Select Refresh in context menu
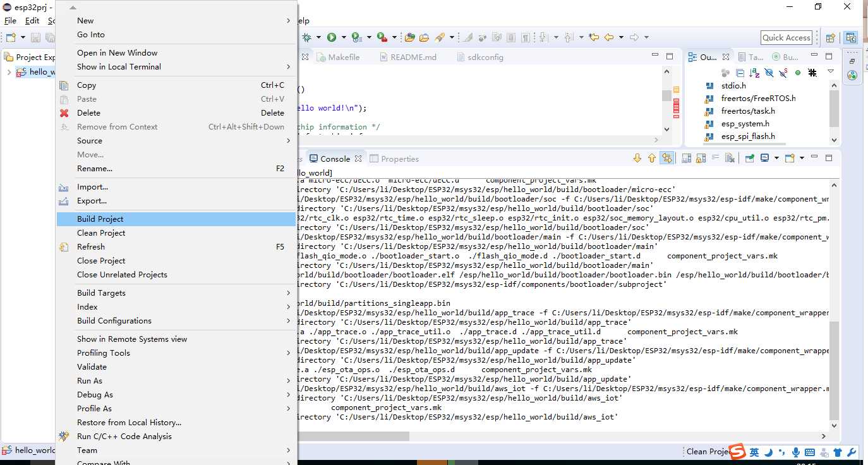868x465 pixels. point(176,246)
